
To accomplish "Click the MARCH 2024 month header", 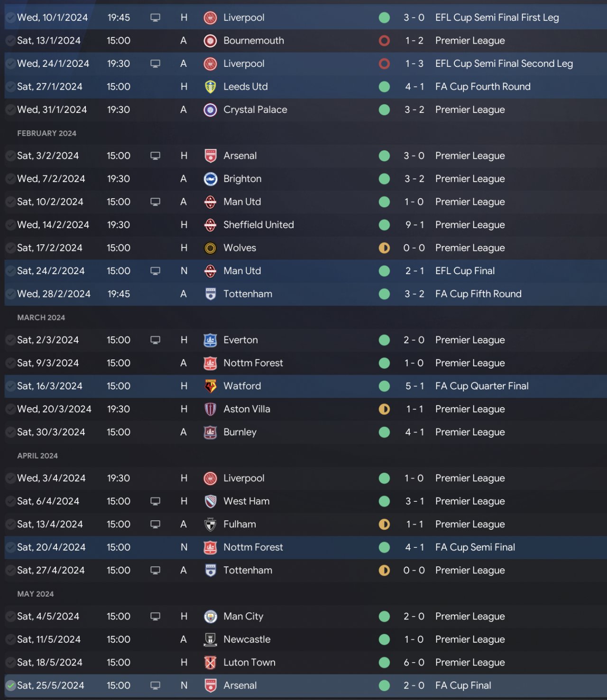I will coord(41,317).
